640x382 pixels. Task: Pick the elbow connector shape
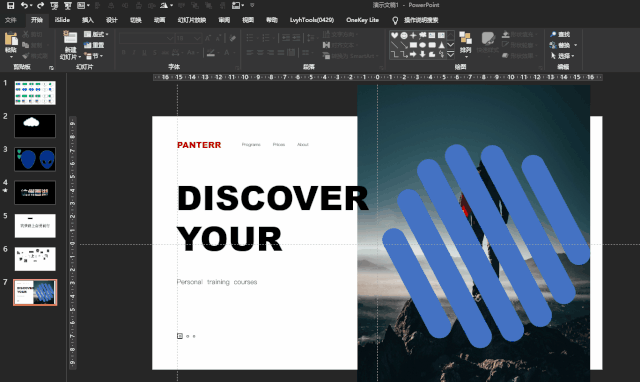pyautogui.click(x=394, y=54)
